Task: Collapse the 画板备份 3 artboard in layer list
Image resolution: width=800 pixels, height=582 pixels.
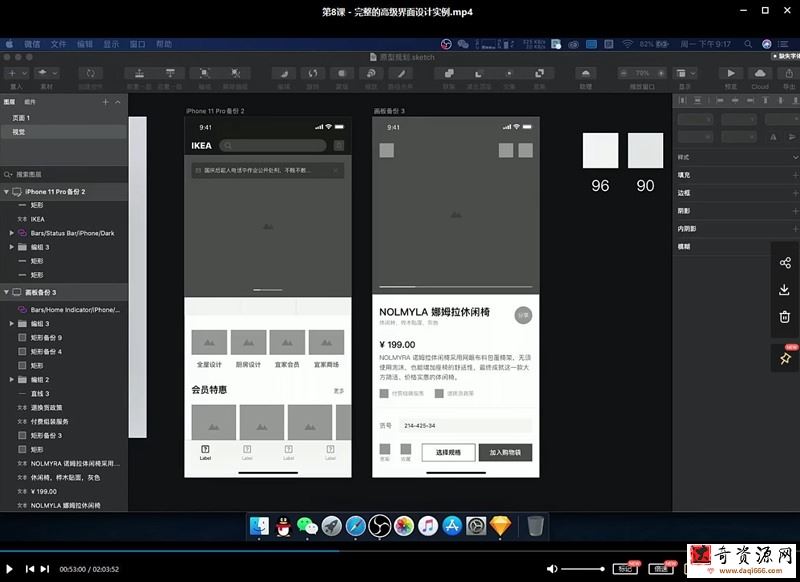Action: click(x=6, y=292)
